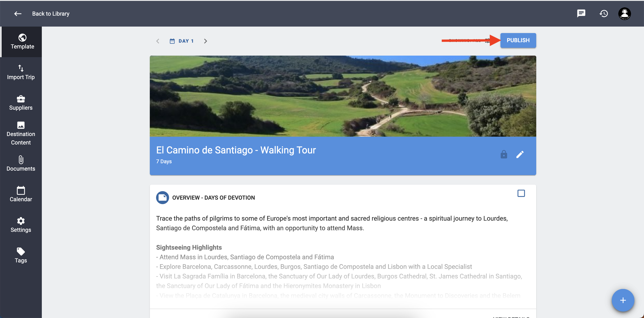Edit trip title with pencil icon

(x=520, y=155)
